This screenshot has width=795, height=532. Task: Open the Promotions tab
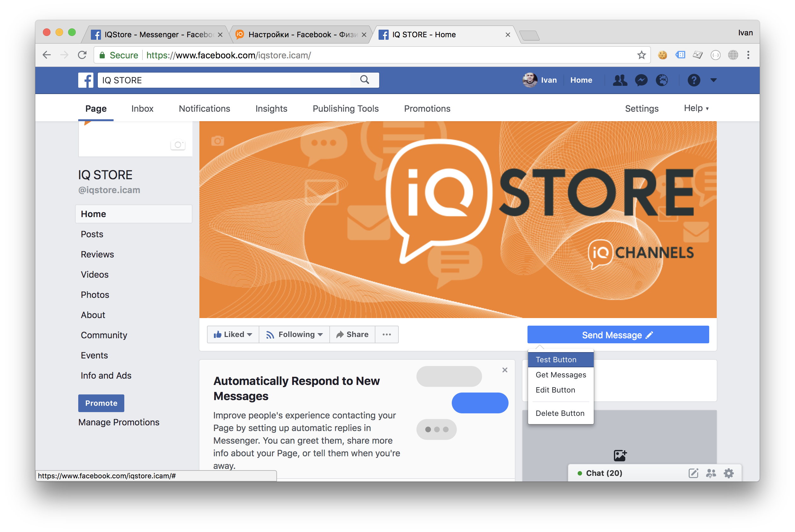tap(427, 109)
